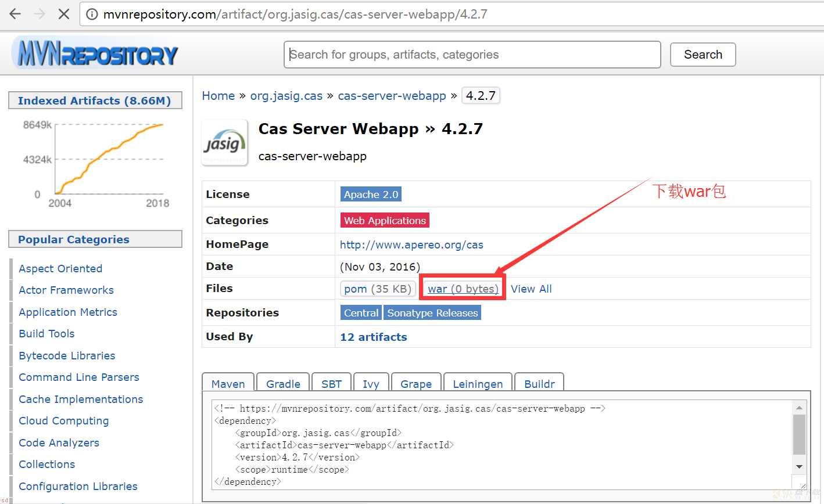824x504 pixels.
Task: Click the site info icon in address bar
Action: click(x=92, y=15)
